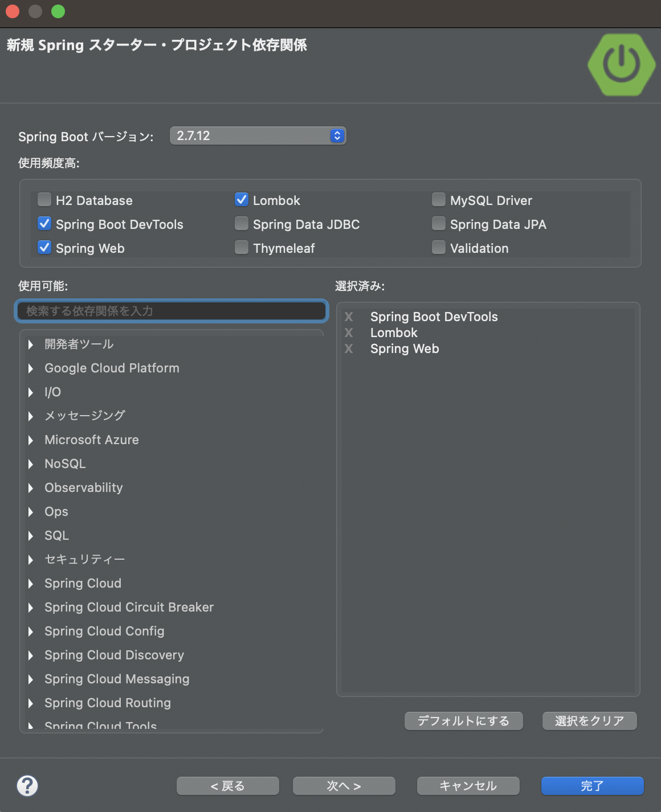Expand the Google Cloud Platform section
The image size is (661, 812).
[x=31, y=368]
